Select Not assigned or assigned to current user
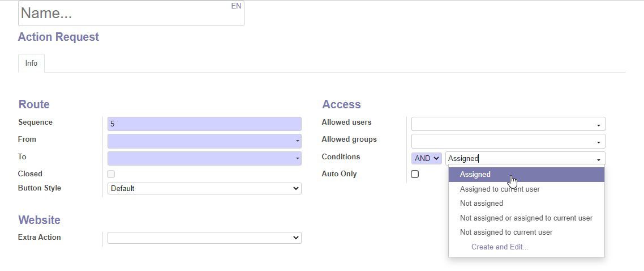The image size is (644, 271). 526,218
